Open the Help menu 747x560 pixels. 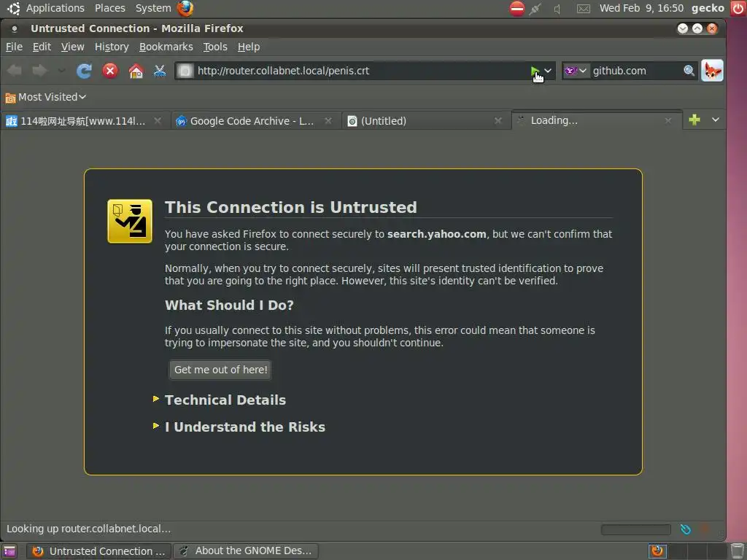pos(249,47)
